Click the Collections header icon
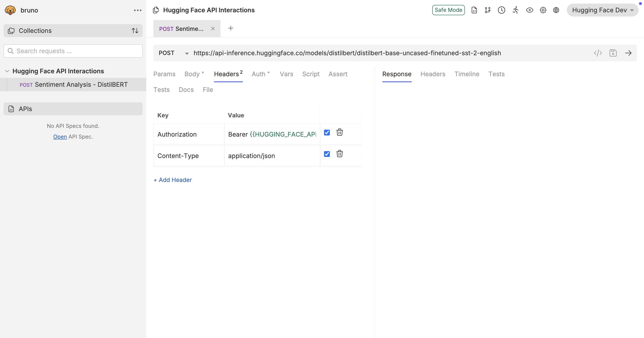The height and width of the screenshot is (338, 644). coord(11,31)
